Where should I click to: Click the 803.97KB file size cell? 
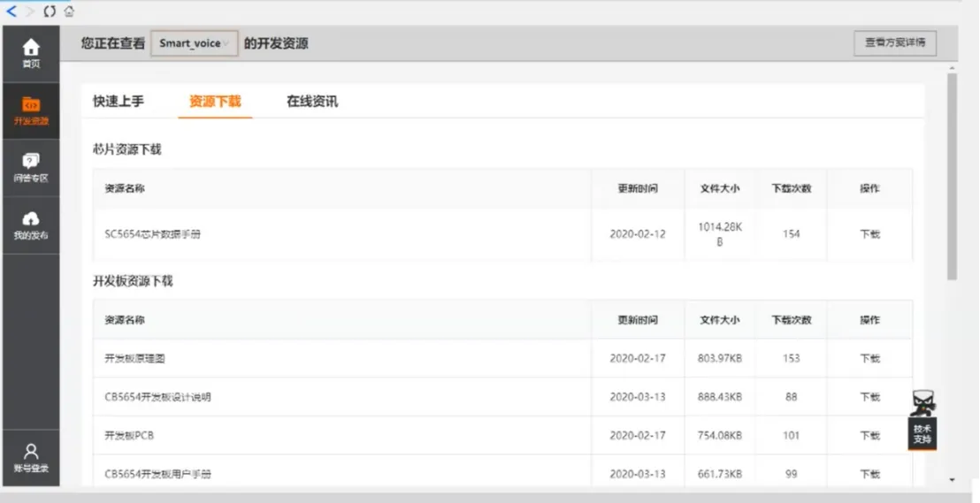click(x=719, y=359)
